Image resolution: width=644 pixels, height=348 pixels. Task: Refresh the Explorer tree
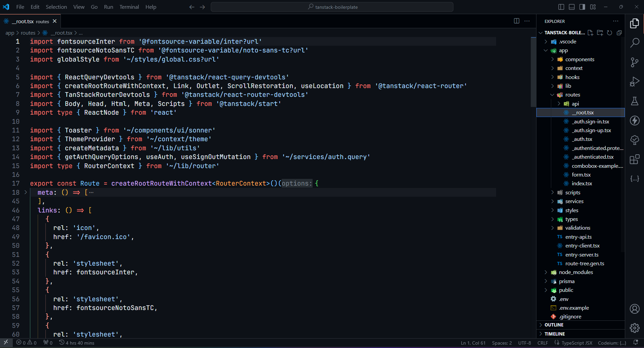pos(609,33)
